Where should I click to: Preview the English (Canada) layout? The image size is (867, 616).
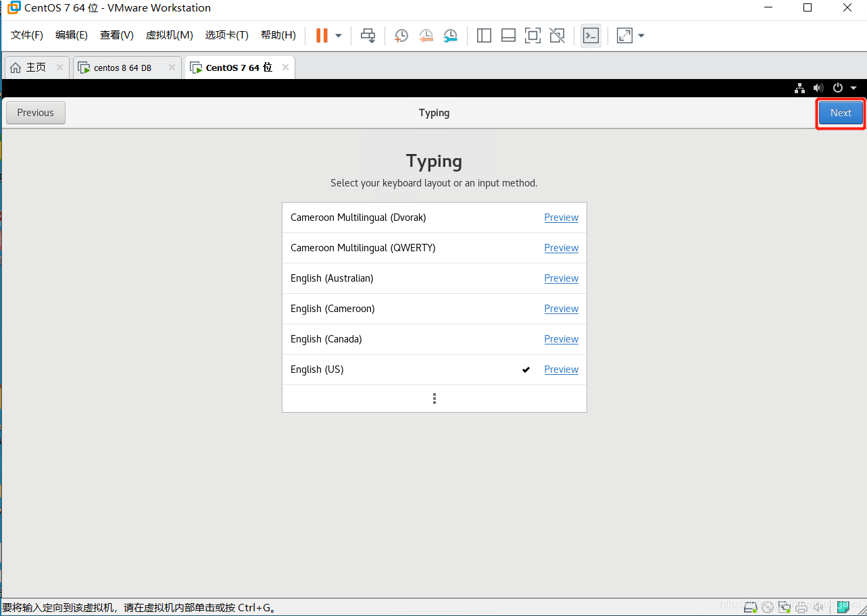[562, 339]
